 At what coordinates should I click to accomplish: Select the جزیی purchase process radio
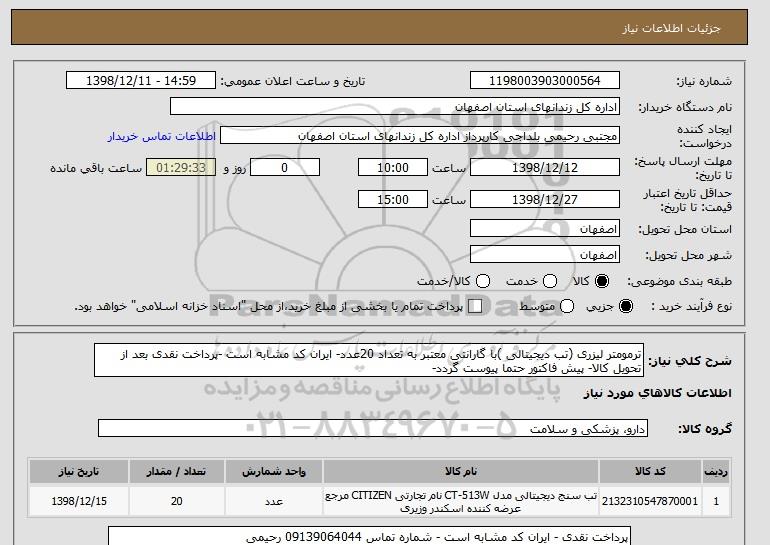(626, 306)
